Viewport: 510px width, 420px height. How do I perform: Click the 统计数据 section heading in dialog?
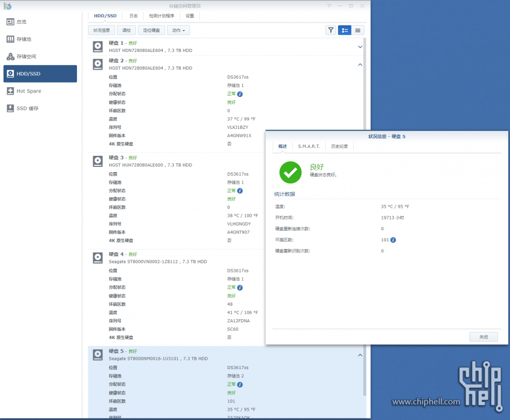pyautogui.click(x=285, y=194)
